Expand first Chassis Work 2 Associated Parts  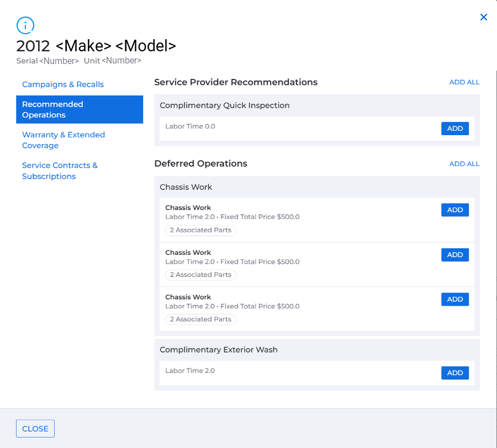(200, 230)
